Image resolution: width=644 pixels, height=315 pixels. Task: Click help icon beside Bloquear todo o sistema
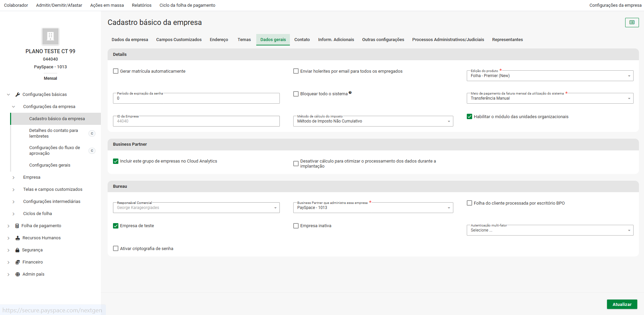pos(350,93)
